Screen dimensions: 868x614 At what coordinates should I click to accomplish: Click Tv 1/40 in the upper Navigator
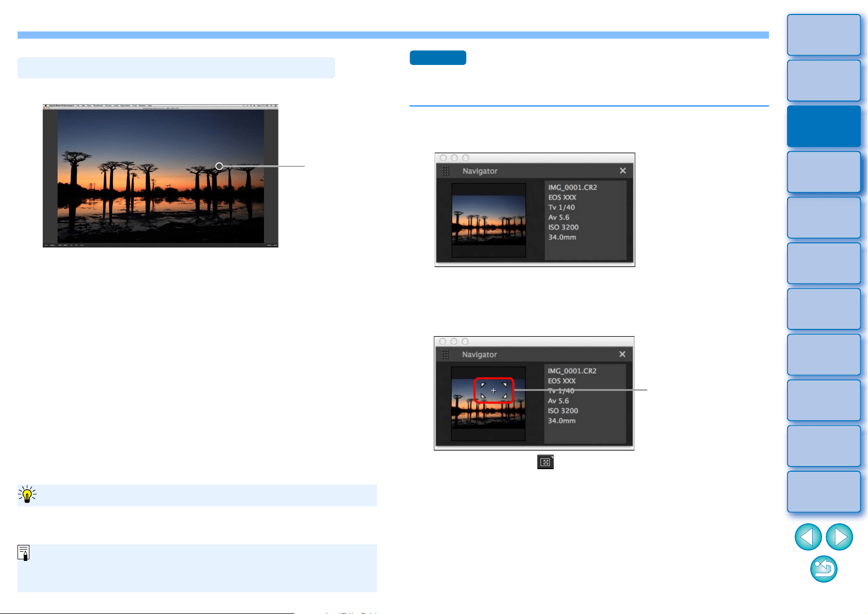[x=561, y=207]
